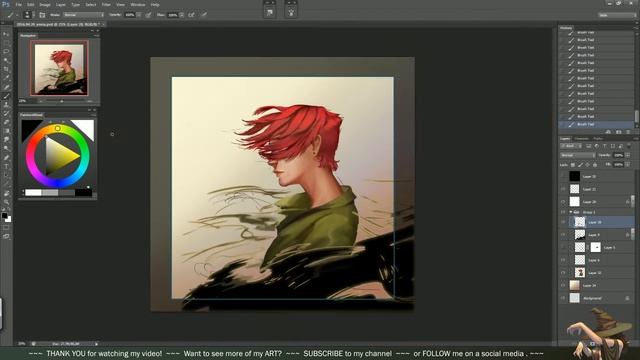Open the Filter menu
640x360 pixels.
coord(106,4)
